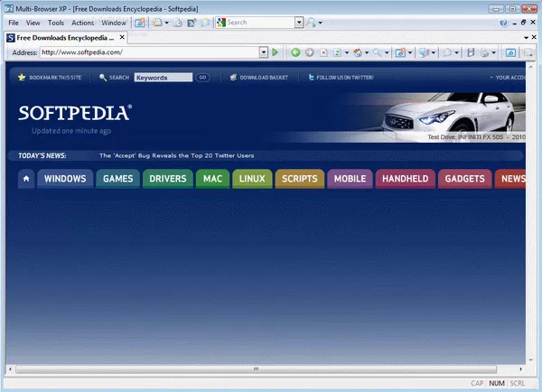Click the rightmost greyed feed icon in toolbar
Image resolution: width=542 pixels, height=392 pixels.
tap(528, 53)
